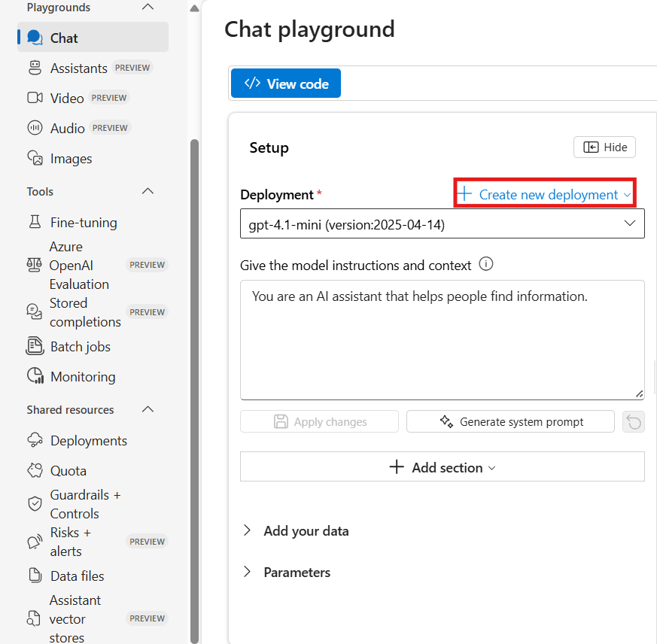Viewport: 657px width, 644px height.
Task: Collapse the Shared resources section
Action: coord(148,409)
